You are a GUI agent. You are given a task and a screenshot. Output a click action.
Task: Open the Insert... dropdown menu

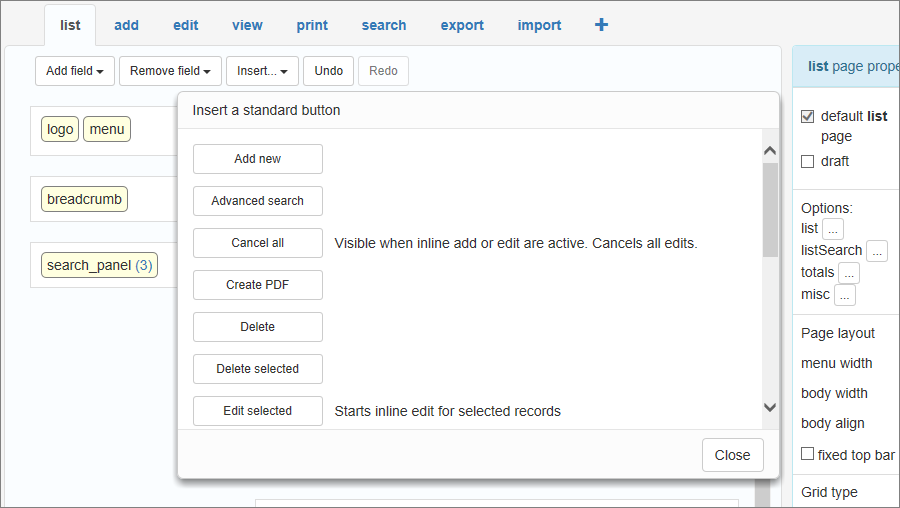262,71
